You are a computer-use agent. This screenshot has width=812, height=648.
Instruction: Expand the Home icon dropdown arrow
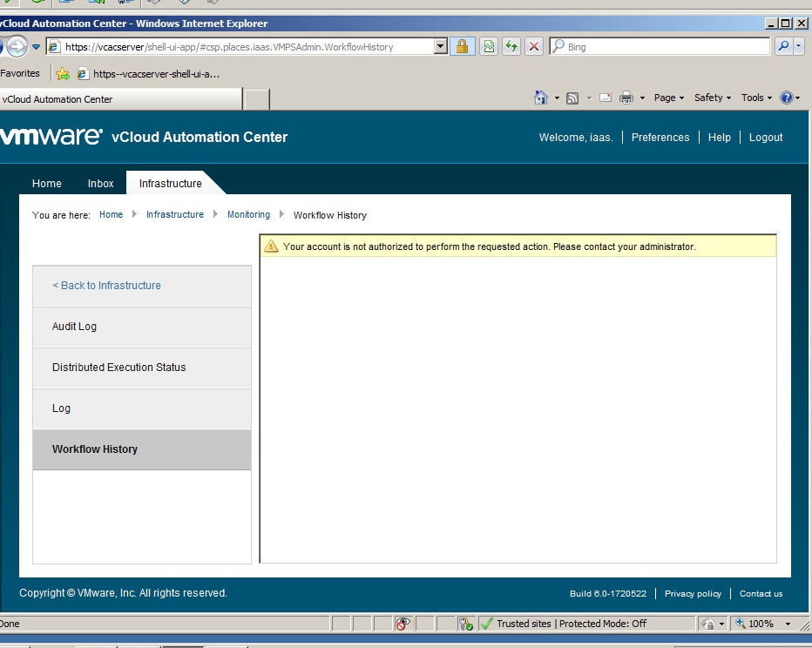(558, 98)
